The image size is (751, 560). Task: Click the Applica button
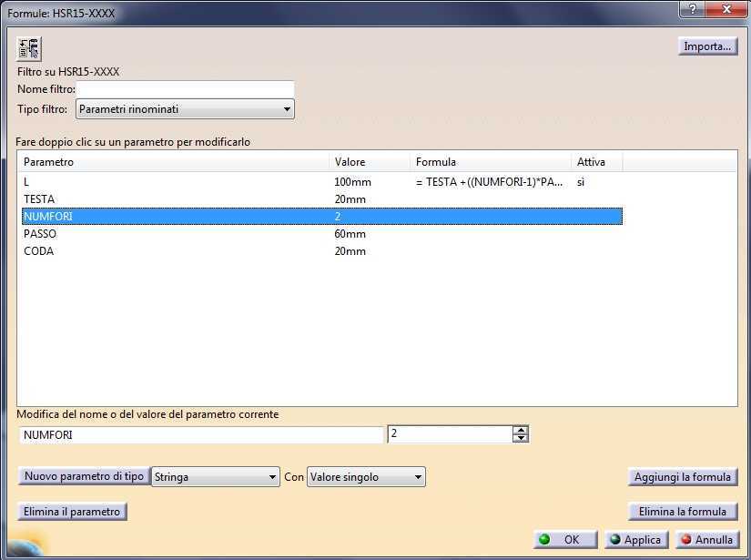636,540
